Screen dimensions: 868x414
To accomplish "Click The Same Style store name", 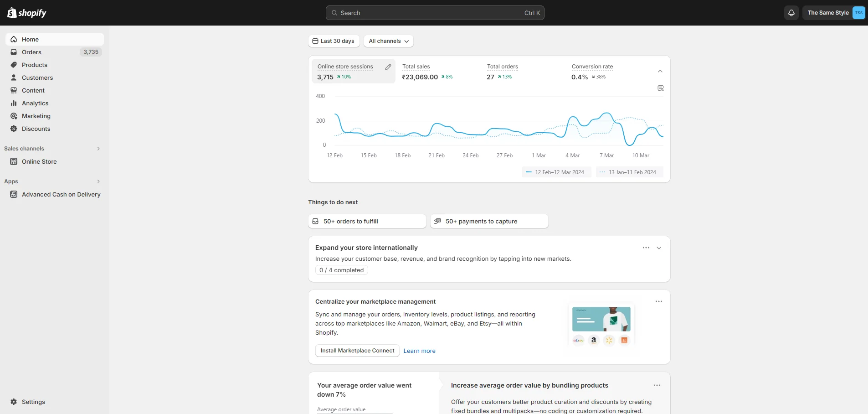I will point(828,13).
